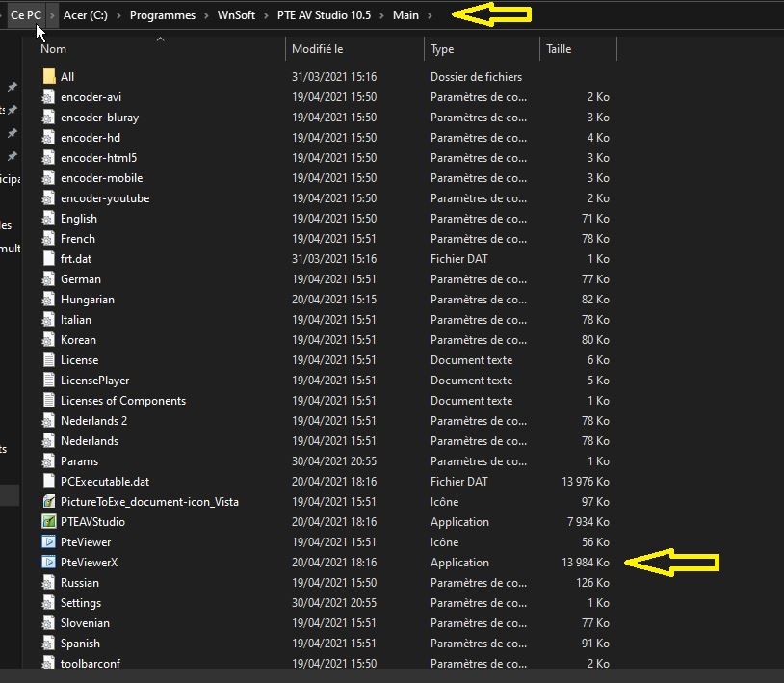
Task: Select the frt.dat file icon
Action: pyautogui.click(x=48, y=259)
